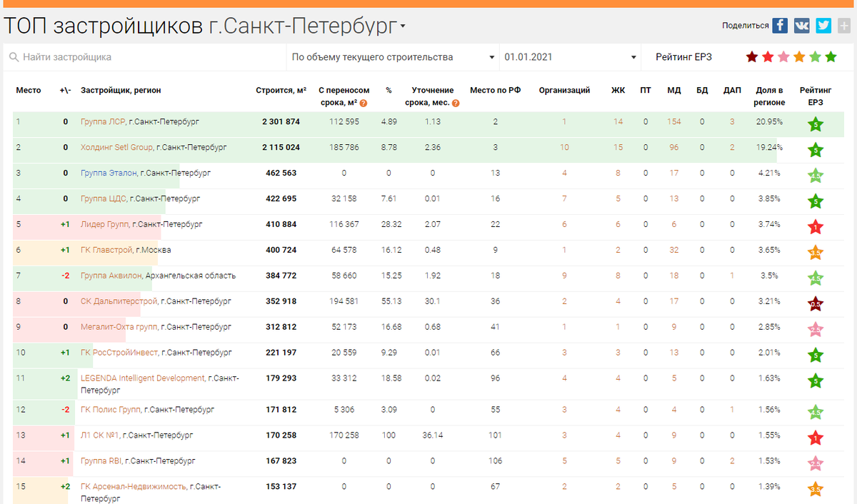Click organizations count 10 for Setl Group
The height and width of the screenshot is (504, 857).
564,148
